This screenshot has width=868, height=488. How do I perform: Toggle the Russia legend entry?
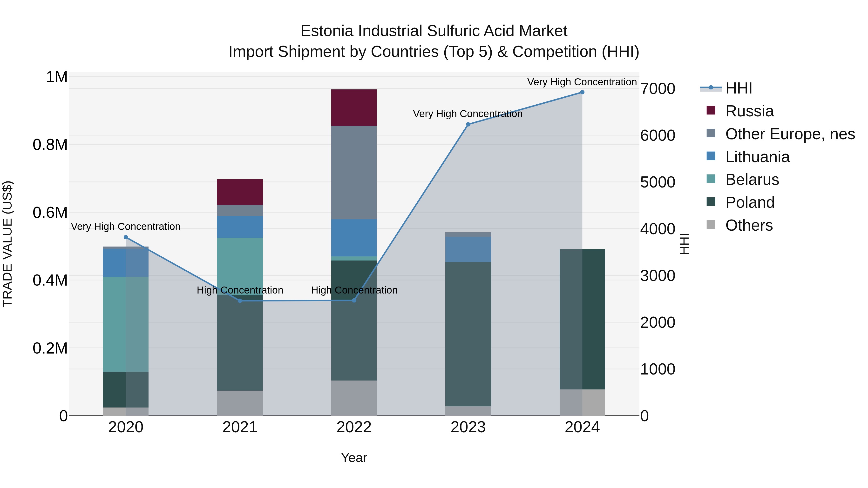[740, 111]
